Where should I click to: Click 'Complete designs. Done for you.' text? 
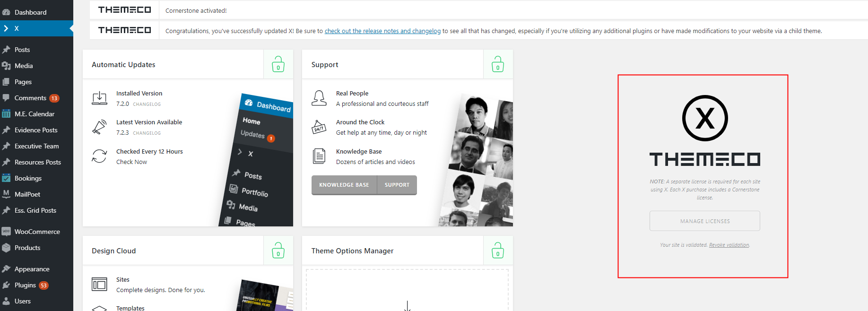pyautogui.click(x=161, y=290)
